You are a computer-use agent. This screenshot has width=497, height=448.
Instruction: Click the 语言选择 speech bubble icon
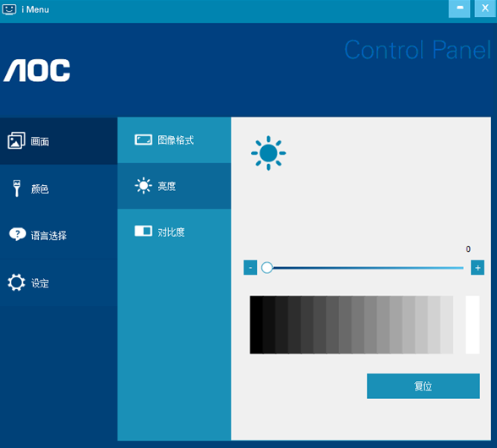(x=18, y=235)
